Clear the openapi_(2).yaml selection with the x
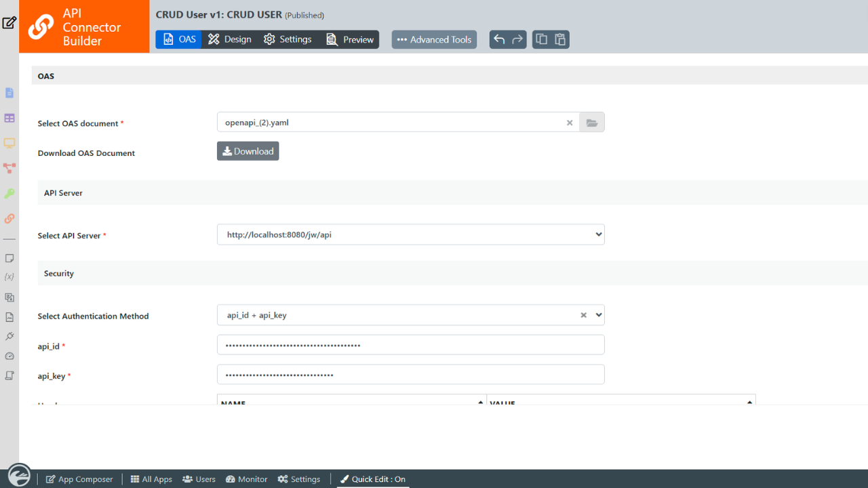Image resolution: width=868 pixels, height=488 pixels. [x=570, y=123]
